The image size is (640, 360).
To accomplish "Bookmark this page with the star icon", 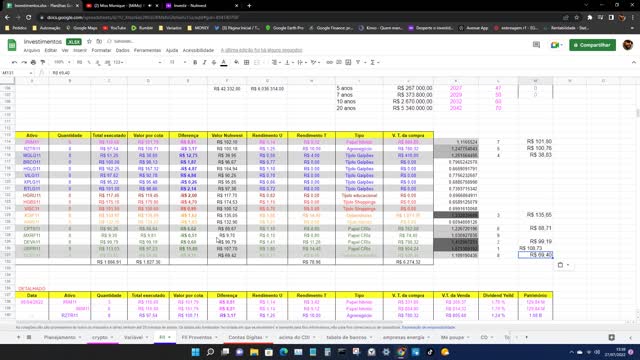I will pos(576,18).
